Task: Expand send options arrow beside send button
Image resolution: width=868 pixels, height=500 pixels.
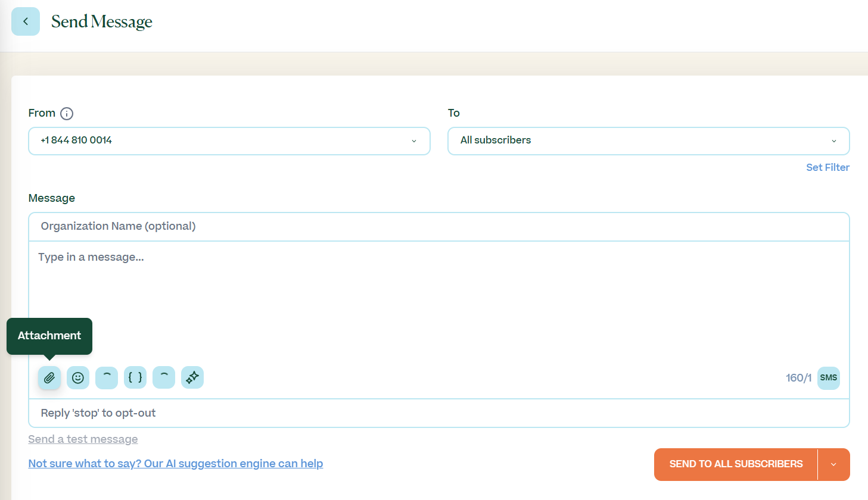Action: (834, 464)
